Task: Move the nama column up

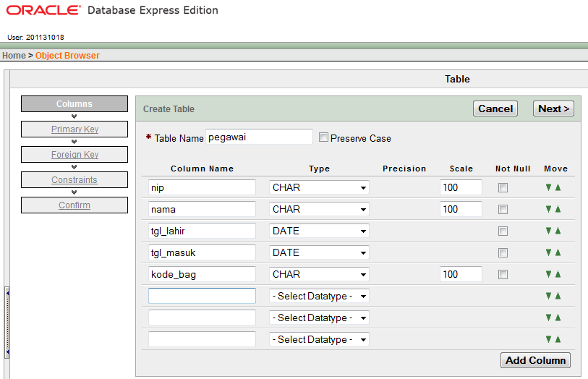Action: pyautogui.click(x=558, y=209)
